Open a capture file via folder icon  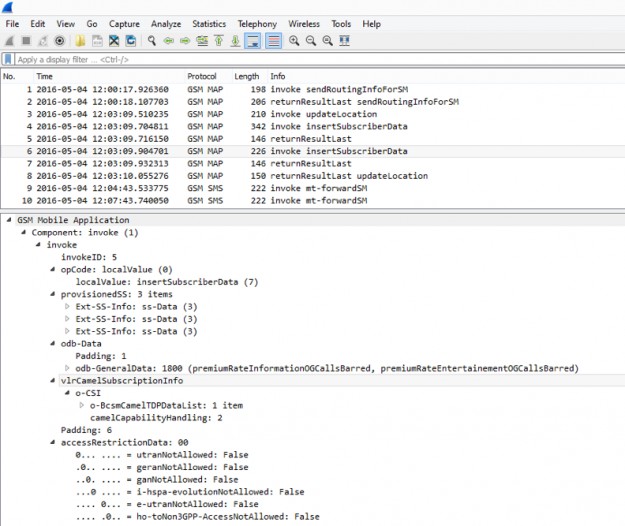pos(81,41)
